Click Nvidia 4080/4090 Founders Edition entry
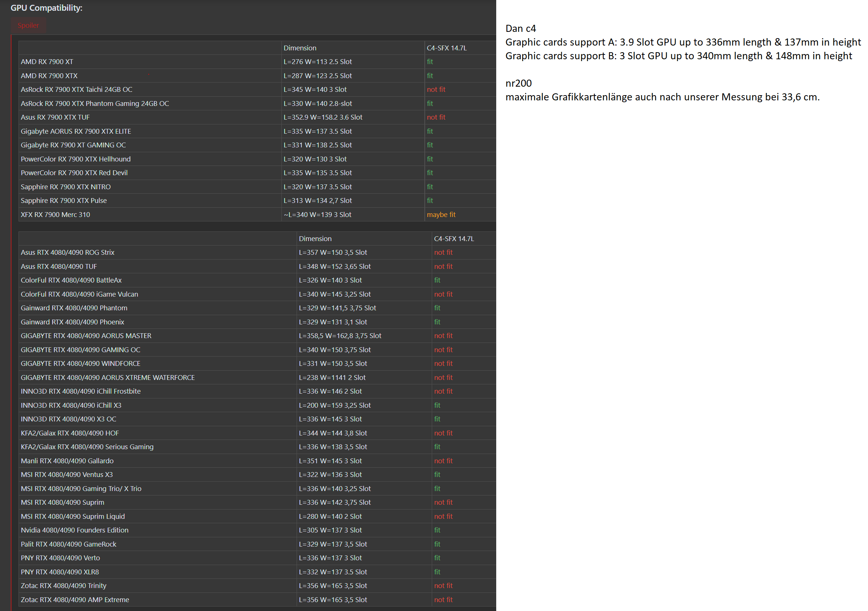This screenshot has width=868, height=611. click(74, 530)
